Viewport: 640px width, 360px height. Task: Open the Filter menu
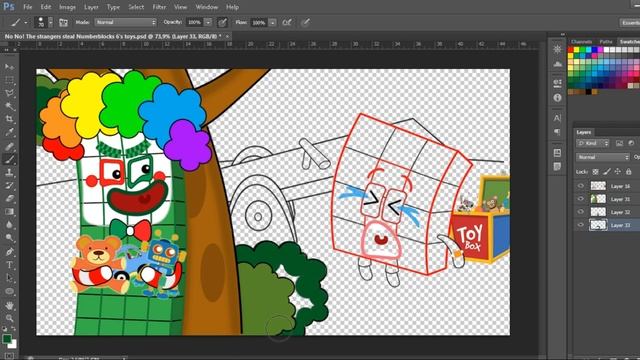point(159,7)
